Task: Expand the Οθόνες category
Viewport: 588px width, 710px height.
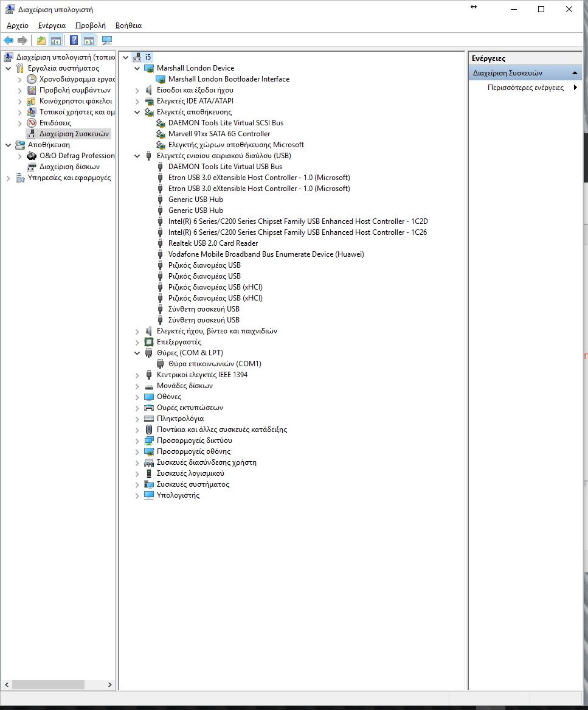Action: tap(137, 397)
